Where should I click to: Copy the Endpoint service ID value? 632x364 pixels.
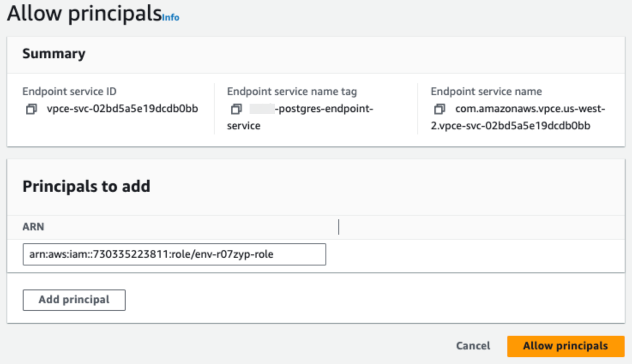click(x=31, y=109)
